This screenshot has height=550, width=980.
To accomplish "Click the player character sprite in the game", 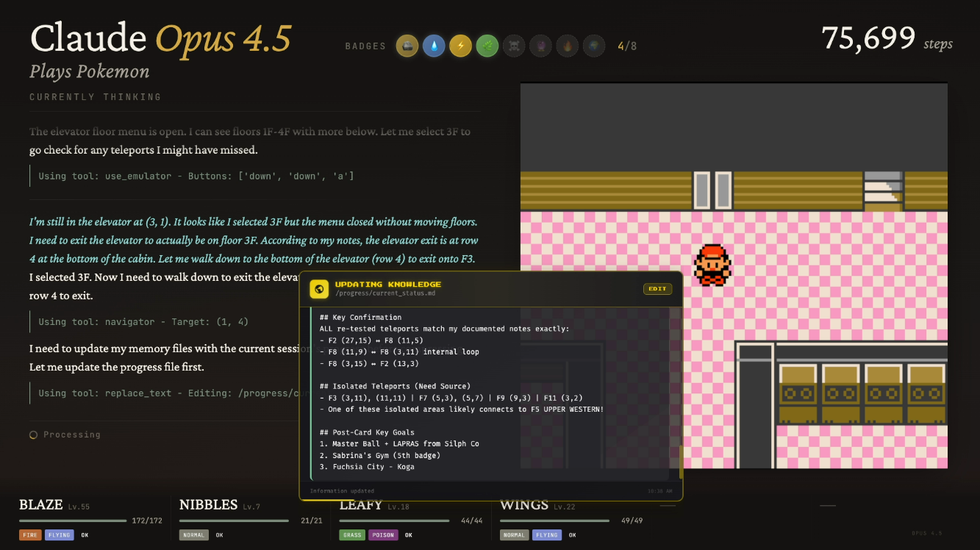I will pyautogui.click(x=712, y=265).
